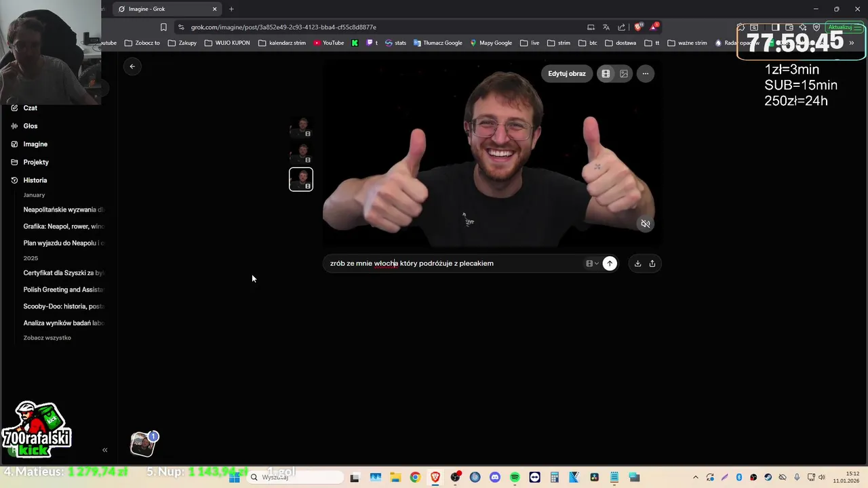Image resolution: width=868 pixels, height=488 pixels.
Task: Unmute the video with the speaker icon
Action: [646, 224]
